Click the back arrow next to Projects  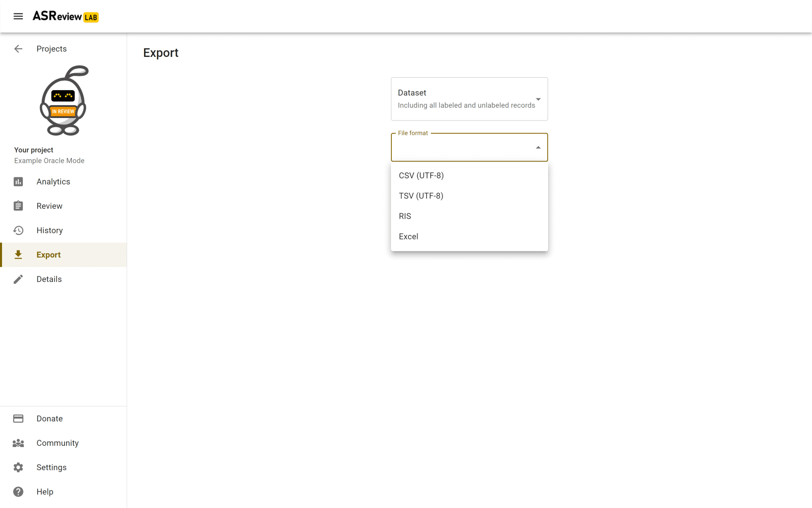pos(18,49)
